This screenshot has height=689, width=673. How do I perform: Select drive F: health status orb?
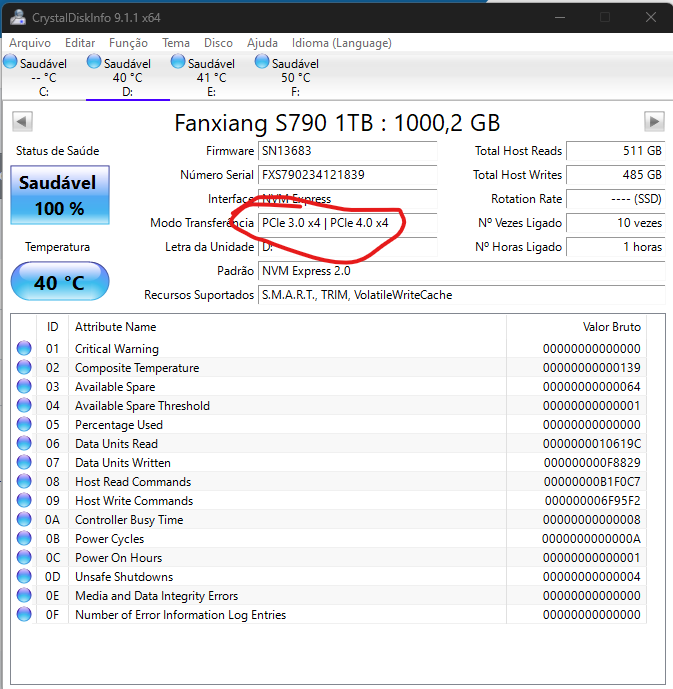click(261, 61)
